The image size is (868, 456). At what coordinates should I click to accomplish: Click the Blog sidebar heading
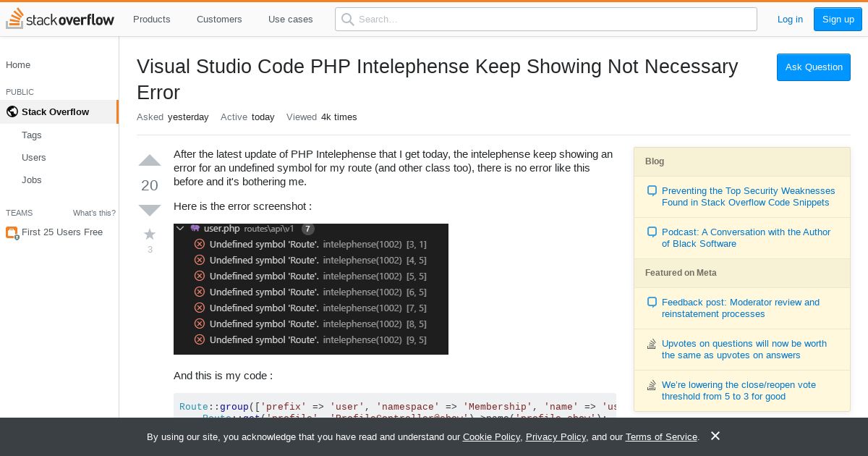point(655,161)
